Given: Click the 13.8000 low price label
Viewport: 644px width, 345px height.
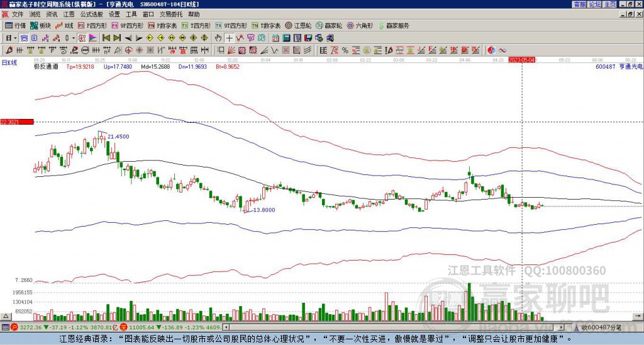Looking at the screenshot, I should tap(264, 210).
